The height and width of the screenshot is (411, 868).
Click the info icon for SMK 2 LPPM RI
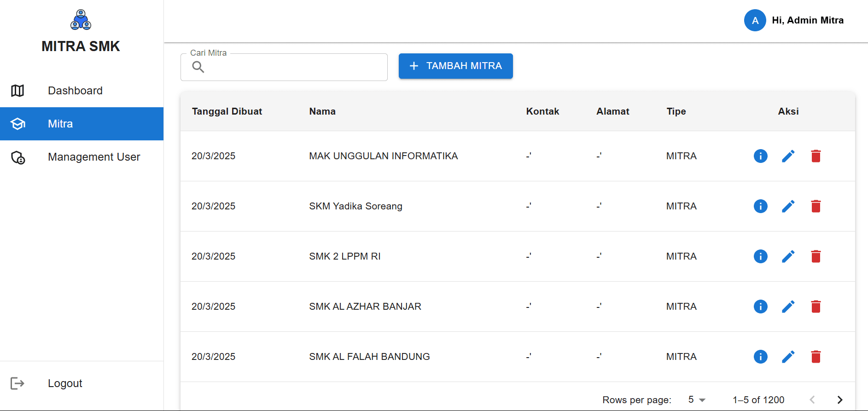coord(760,256)
